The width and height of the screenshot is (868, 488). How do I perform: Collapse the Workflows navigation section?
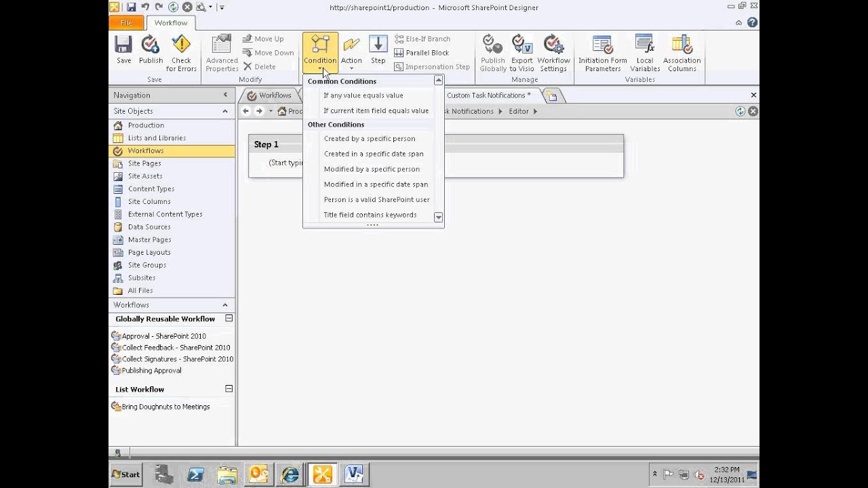click(225, 305)
